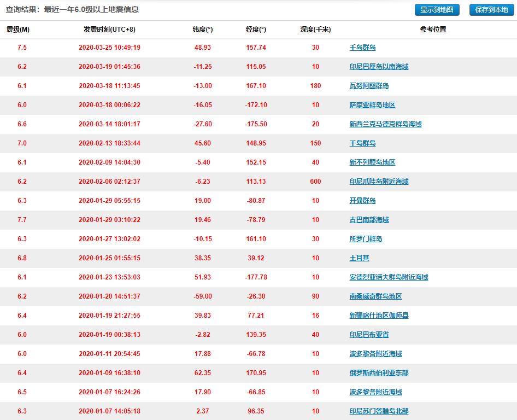Select the depth value 90
The height and width of the screenshot is (420, 517).
point(315,296)
